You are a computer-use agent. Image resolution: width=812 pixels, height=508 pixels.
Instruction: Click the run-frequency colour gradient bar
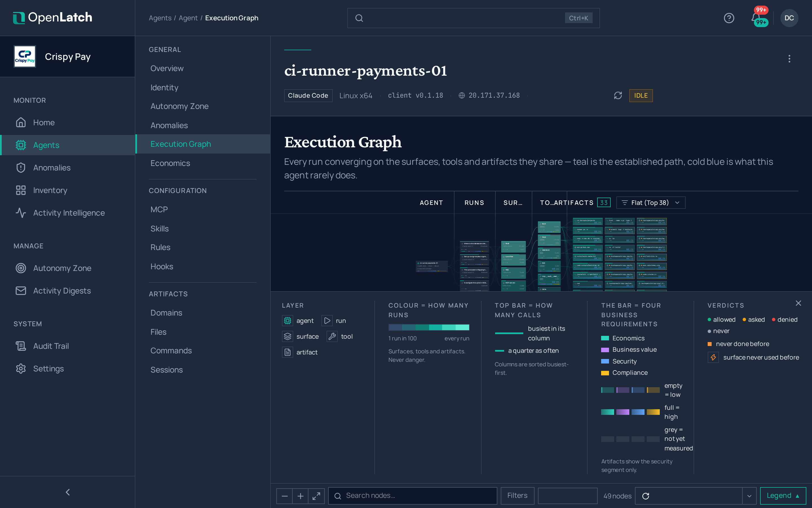pos(429,327)
